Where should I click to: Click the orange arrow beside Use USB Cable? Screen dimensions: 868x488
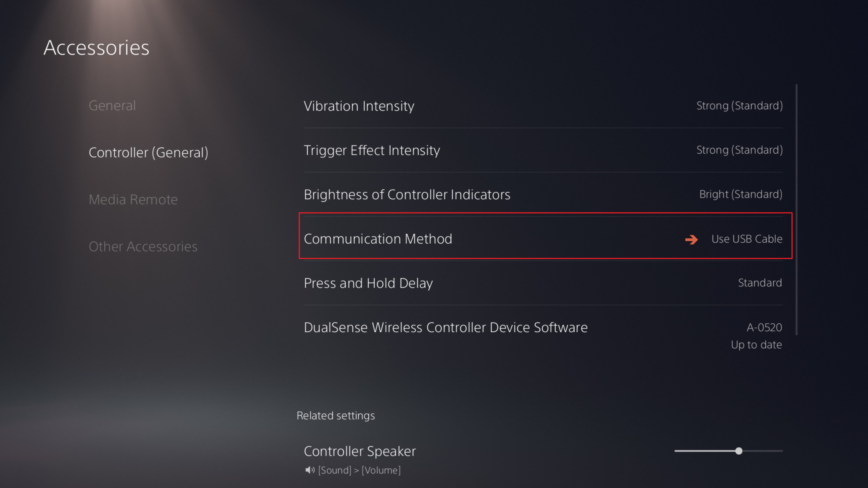(x=691, y=239)
